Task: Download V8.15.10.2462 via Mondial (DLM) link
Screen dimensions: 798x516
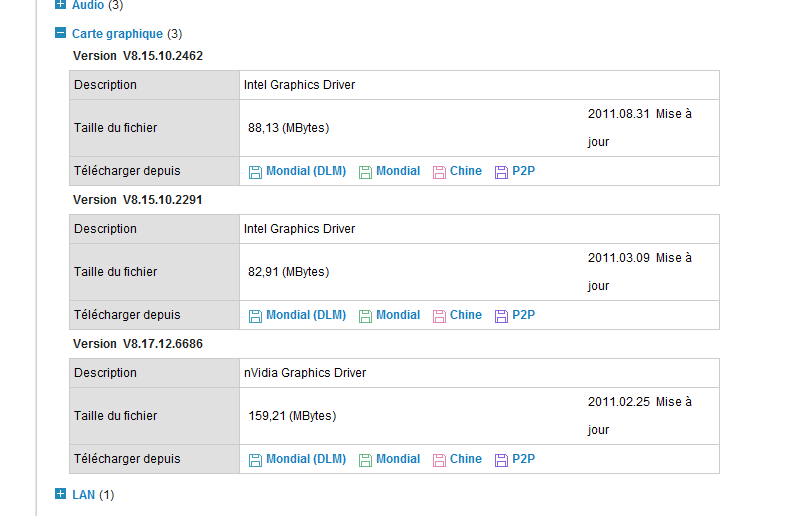Action: click(x=305, y=171)
